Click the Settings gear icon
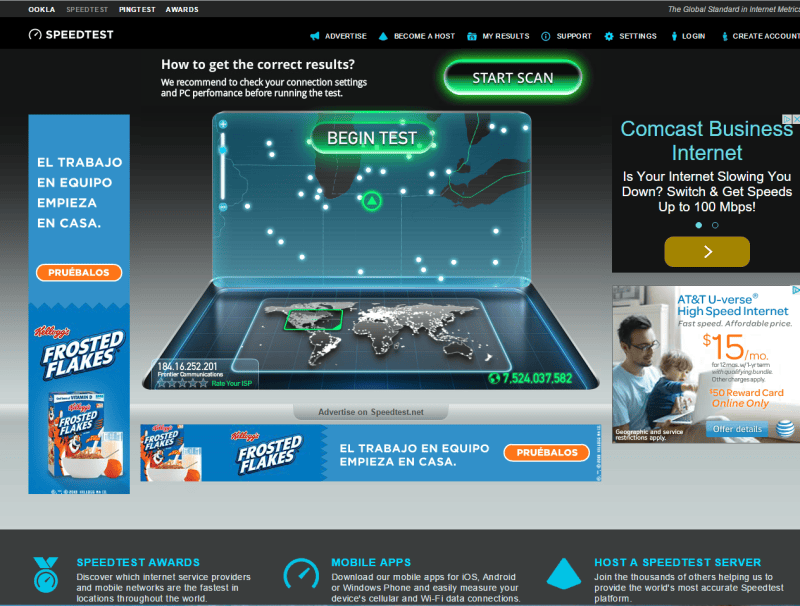 [x=609, y=36]
